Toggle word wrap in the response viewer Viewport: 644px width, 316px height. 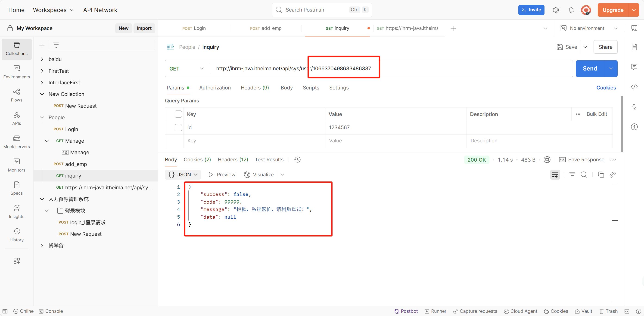click(555, 175)
